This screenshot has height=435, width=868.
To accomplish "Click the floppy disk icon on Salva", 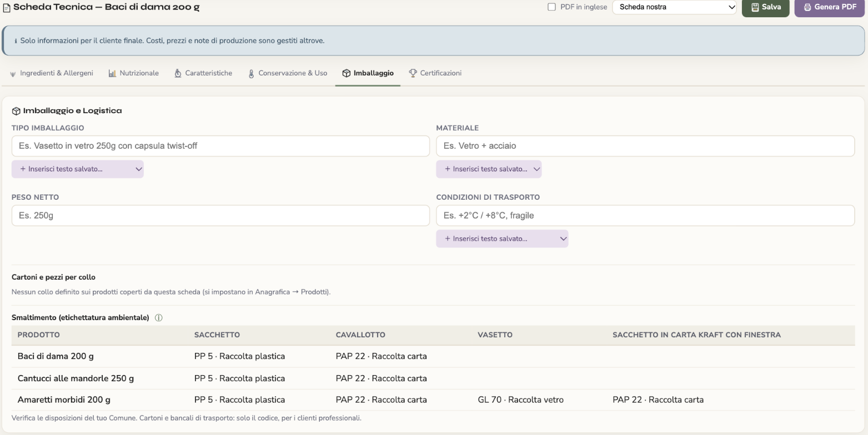I will (755, 7).
